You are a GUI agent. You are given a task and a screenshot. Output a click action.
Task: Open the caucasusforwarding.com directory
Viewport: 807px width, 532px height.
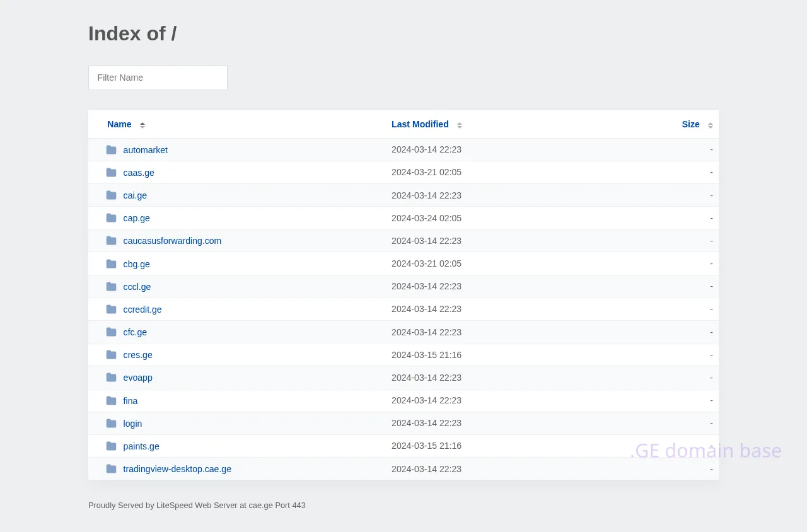point(172,241)
